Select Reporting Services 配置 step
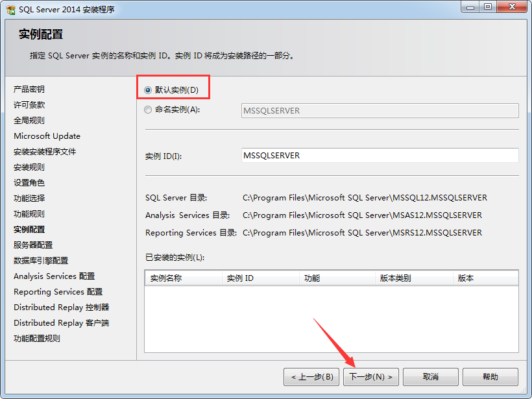Screen dimensions: 532x399 (x=58, y=292)
